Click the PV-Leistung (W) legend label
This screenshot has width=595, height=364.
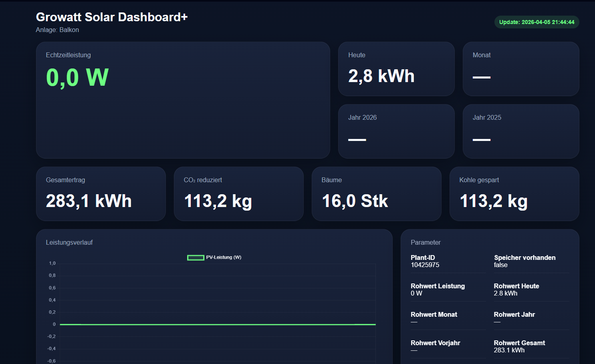click(224, 257)
